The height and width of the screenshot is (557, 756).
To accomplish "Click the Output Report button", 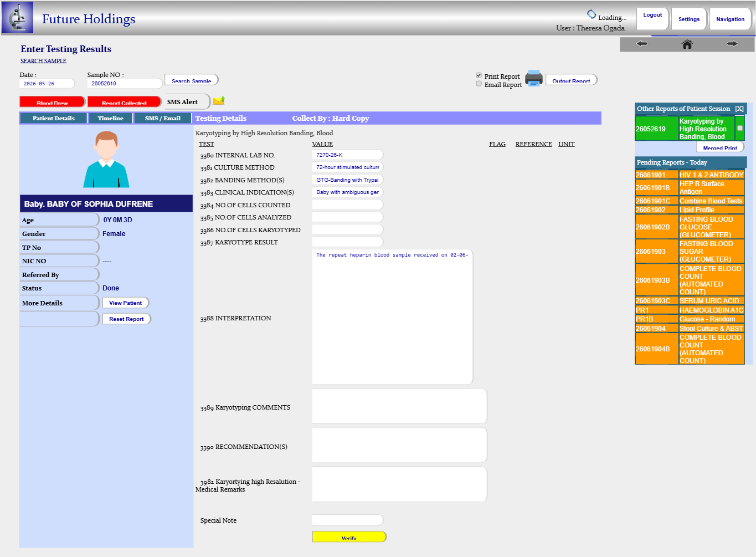I will (571, 80).
